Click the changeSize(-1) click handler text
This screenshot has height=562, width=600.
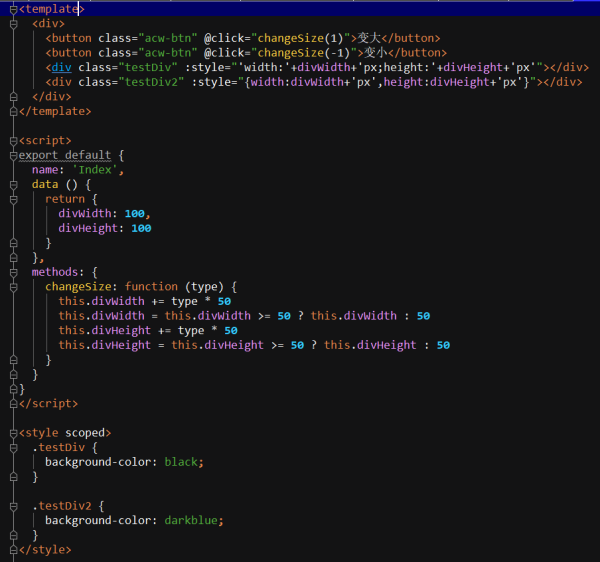click(304, 53)
